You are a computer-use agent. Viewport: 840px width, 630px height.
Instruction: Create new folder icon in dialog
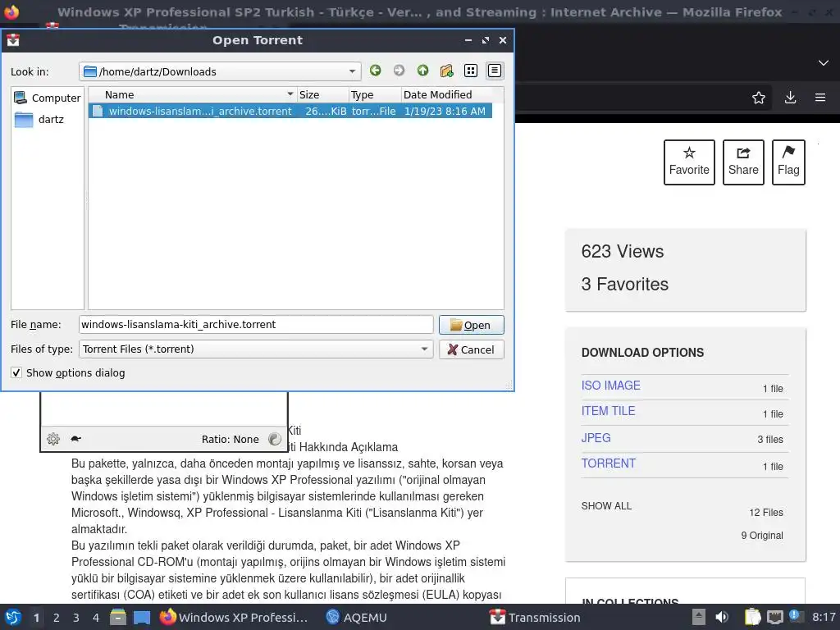point(446,71)
